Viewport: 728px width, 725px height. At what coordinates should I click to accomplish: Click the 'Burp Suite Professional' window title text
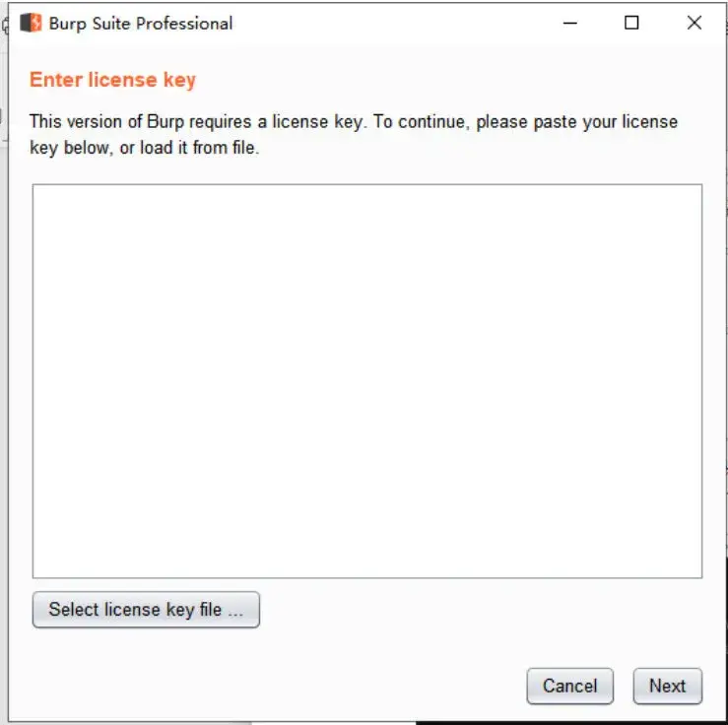[x=141, y=24]
